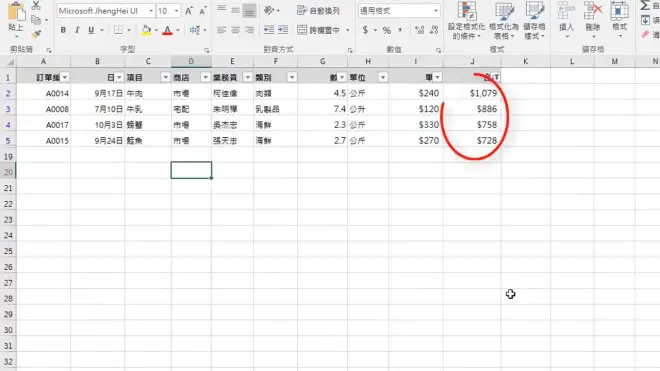Click the Paste clipboard icon
This screenshot has height=371, width=660.
click(16, 11)
